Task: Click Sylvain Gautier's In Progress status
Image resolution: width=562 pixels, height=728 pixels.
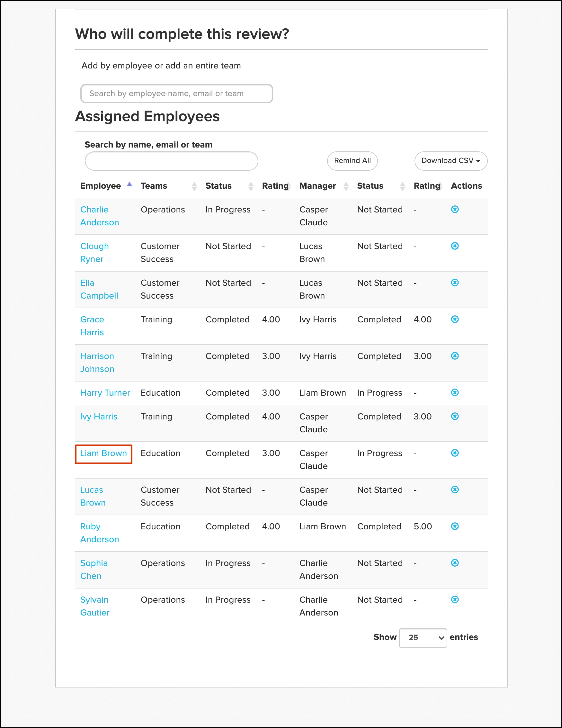Action: 228,600
